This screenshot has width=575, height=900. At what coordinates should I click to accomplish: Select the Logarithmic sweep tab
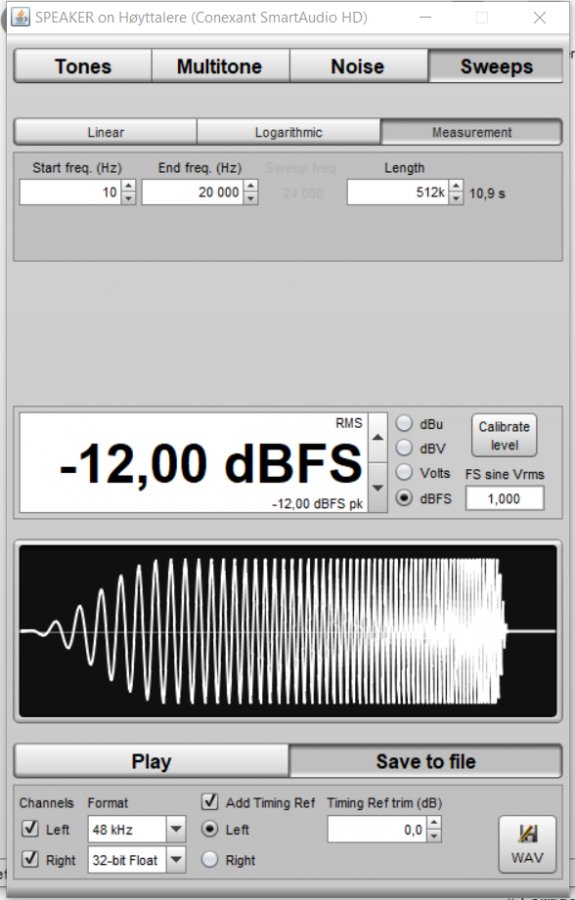tap(289, 133)
